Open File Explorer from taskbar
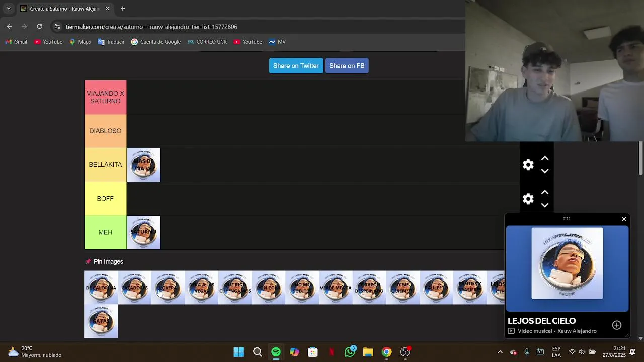The width and height of the screenshot is (644, 362). [x=368, y=352]
